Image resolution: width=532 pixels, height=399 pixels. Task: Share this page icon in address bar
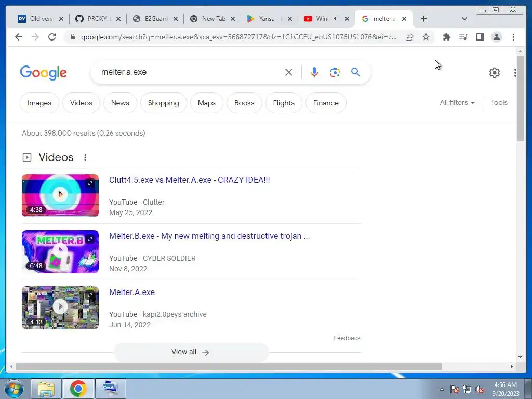coord(409,37)
